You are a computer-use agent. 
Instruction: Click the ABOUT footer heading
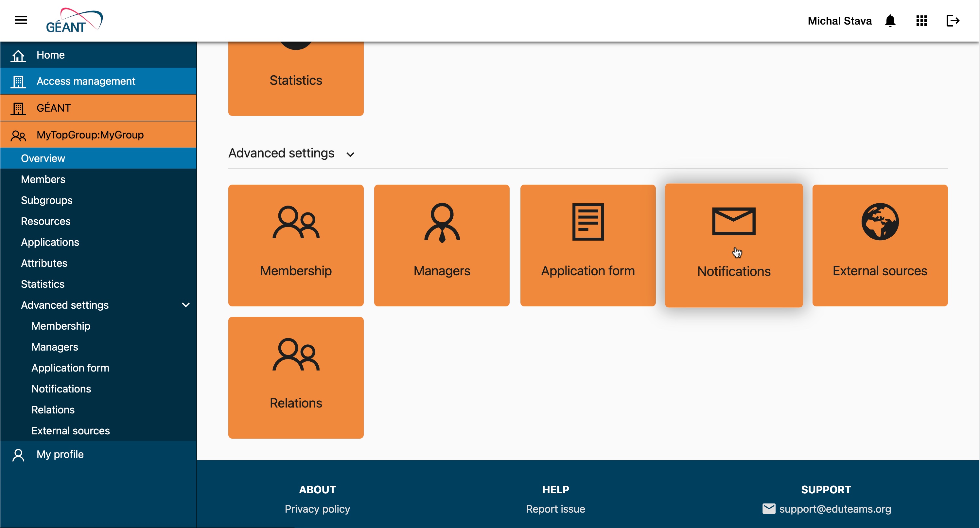click(x=317, y=490)
